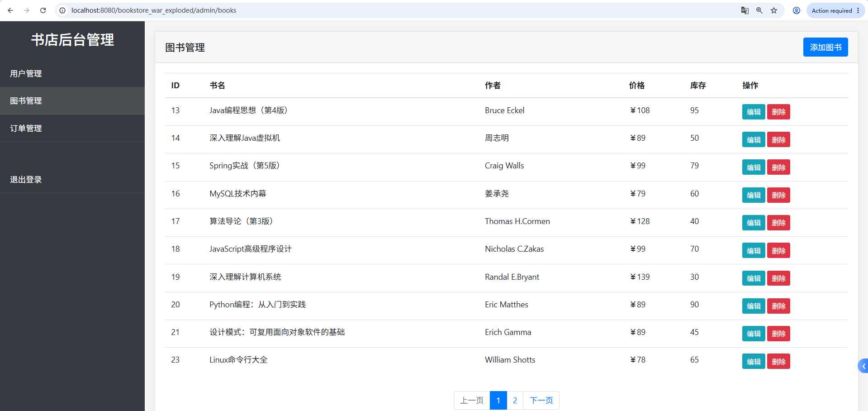Screen dimensions: 868x411
Task: Click author Craig Walls
Action: (504, 166)
